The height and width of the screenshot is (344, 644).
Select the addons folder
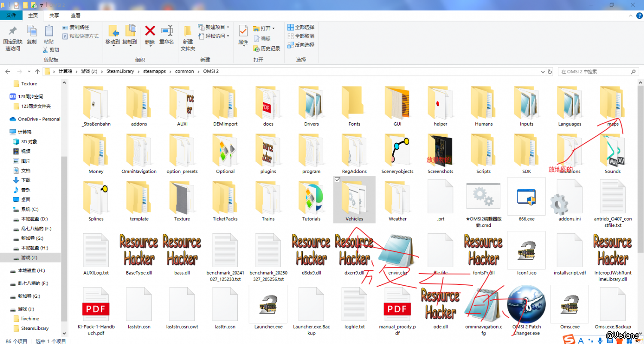pyautogui.click(x=139, y=106)
